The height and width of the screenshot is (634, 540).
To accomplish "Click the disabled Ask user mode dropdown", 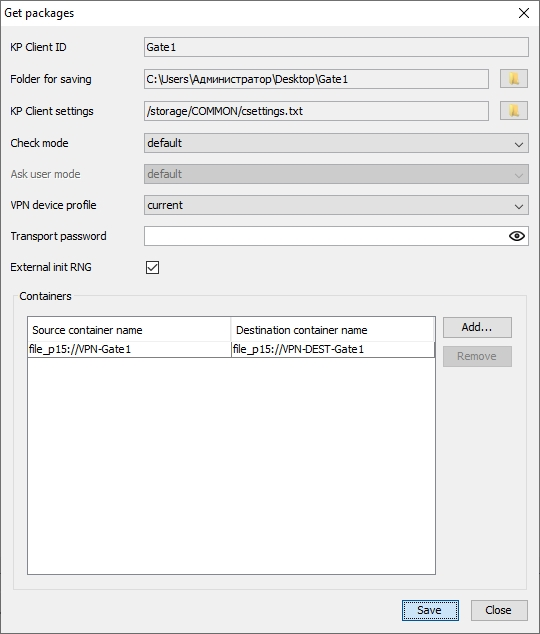I will pos(336,174).
